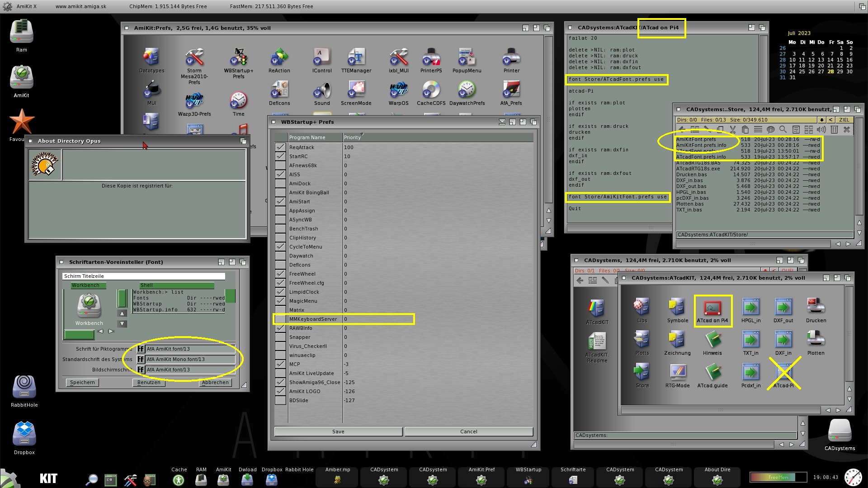Viewport: 868px width, 488px height.
Task: Click Abbrechen in the Font prefs
Action: point(215,382)
